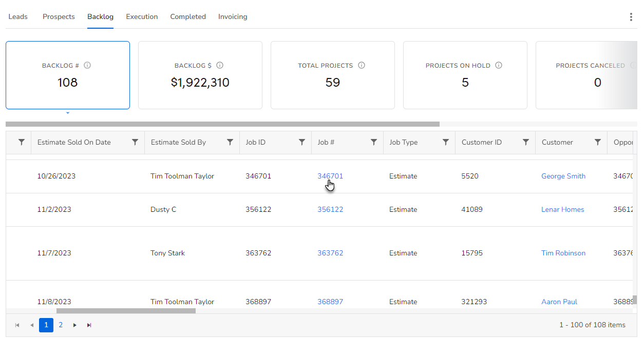Filter the Estimate Sold By column
The width and height of the screenshot is (644, 338).
[230, 142]
